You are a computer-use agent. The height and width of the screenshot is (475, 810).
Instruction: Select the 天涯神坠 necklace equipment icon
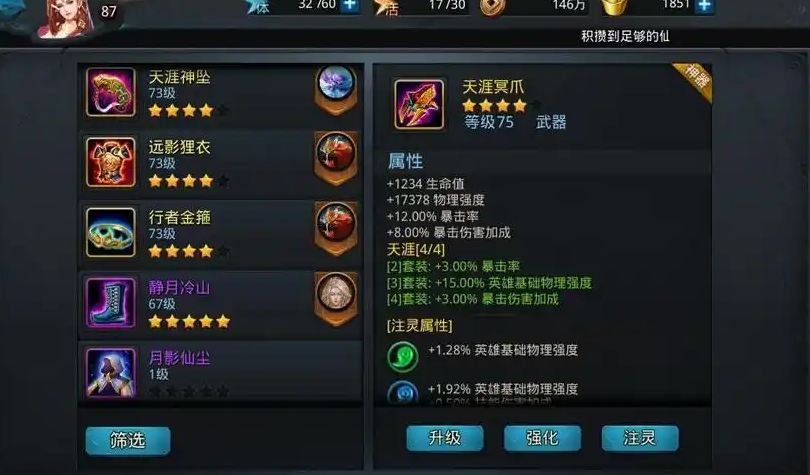pyautogui.click(x=111, y=92)
